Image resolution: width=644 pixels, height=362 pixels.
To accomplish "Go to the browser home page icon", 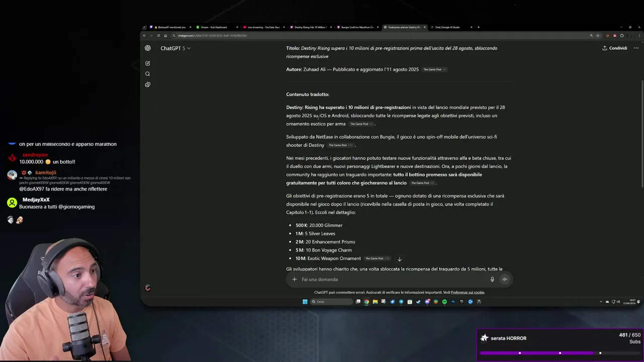I will pyautogui.click(x=166, y=36).
